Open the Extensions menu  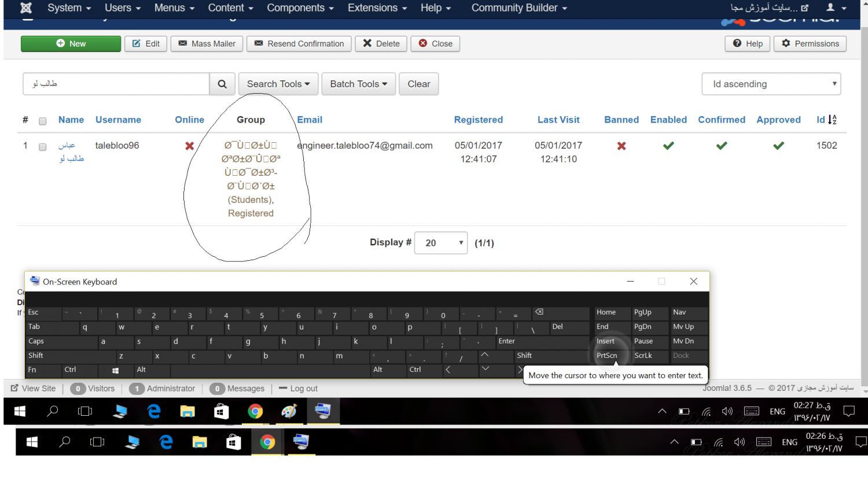377,8
